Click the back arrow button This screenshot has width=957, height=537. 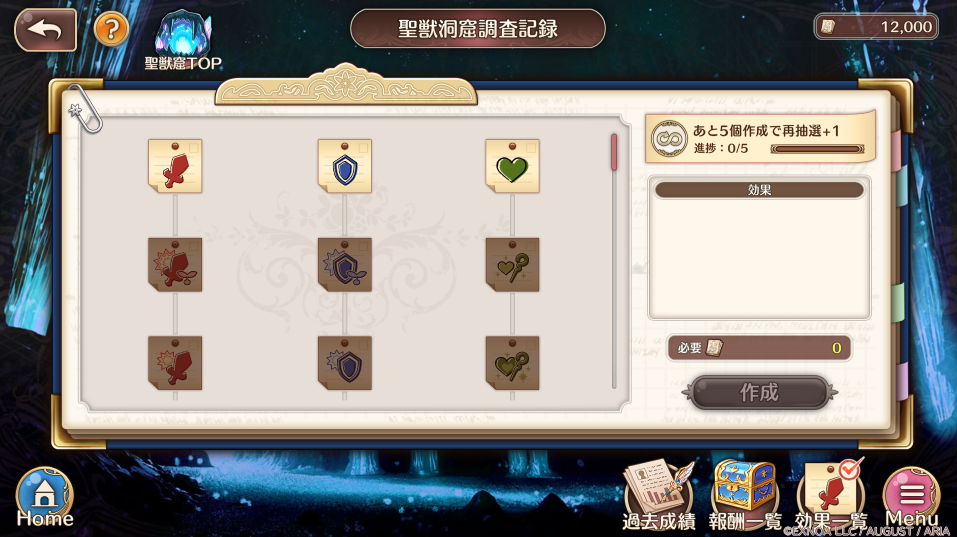[x=45, y=29]
